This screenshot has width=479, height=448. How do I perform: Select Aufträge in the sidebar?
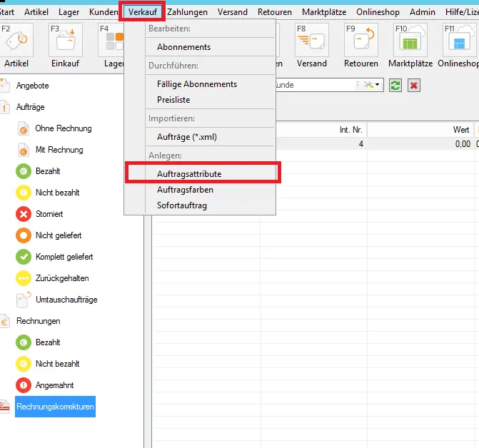coord(30,107)
